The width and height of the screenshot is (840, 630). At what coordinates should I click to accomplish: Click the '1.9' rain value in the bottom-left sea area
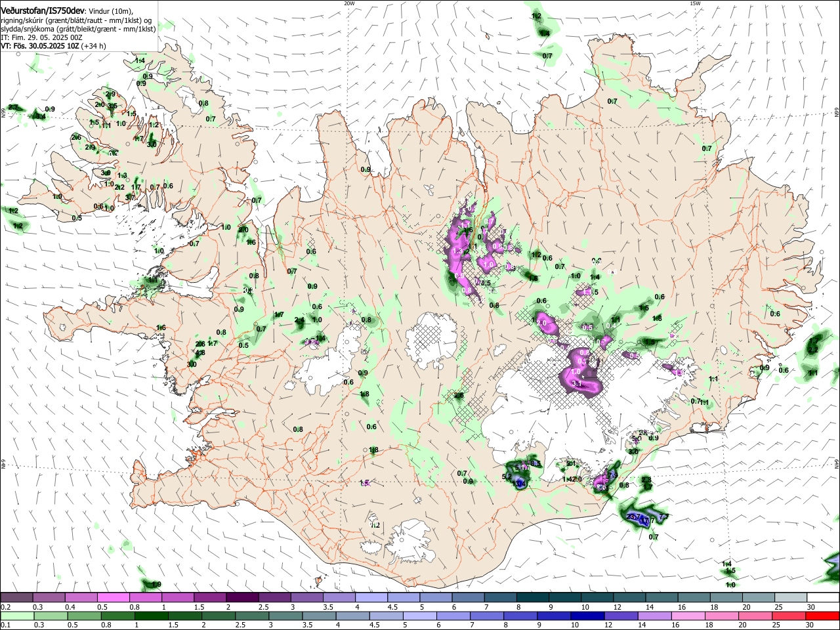pyautogui.click(x=156, y=585)
